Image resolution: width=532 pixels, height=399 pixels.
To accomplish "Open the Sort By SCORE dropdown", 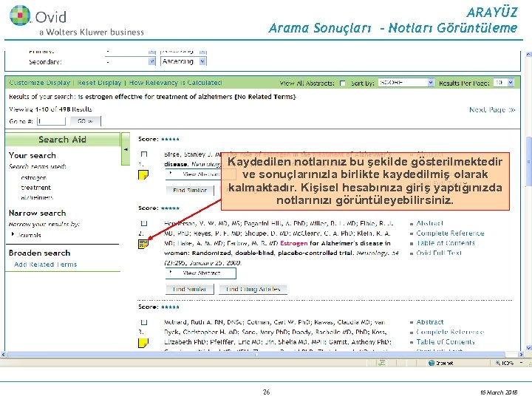I will tap(406, 83).
